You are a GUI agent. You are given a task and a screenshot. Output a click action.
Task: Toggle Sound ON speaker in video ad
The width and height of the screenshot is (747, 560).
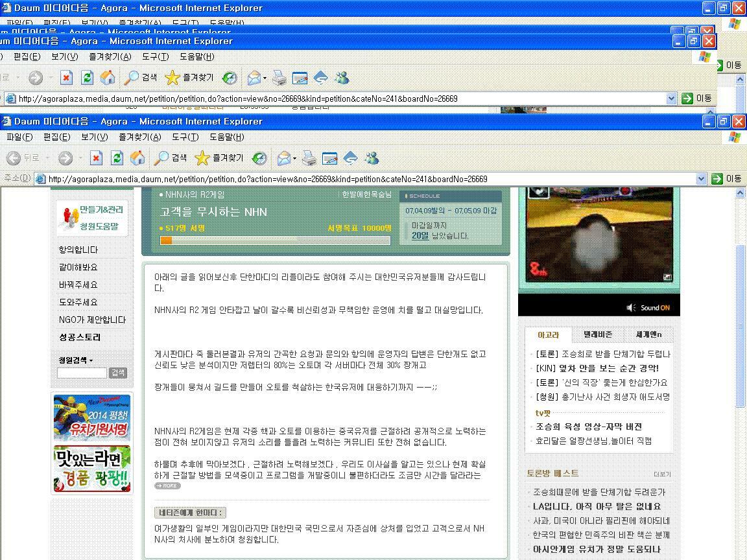coord(648,308)
